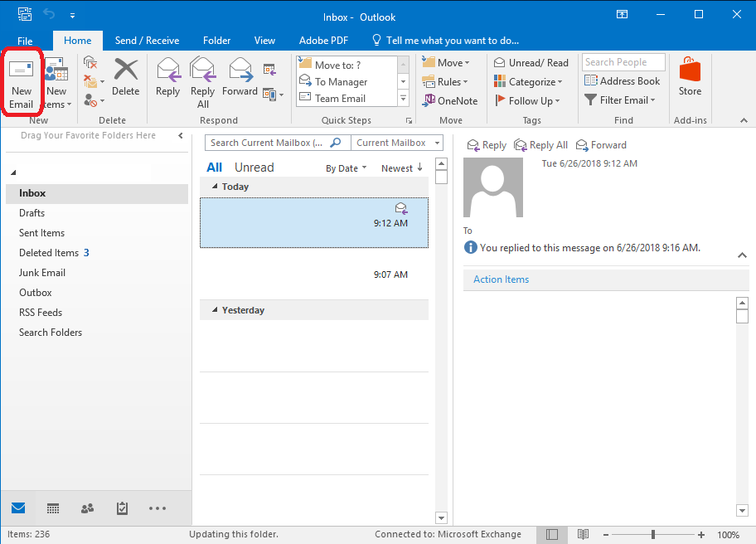Image resolution: width=756 pixels, height=544 pixels.
Task: Select the Sent Items folder
Action: click(x=97, y=233)
